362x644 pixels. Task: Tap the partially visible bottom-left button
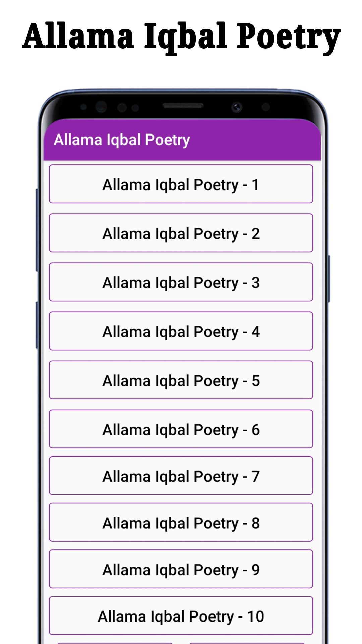[115, 643]
